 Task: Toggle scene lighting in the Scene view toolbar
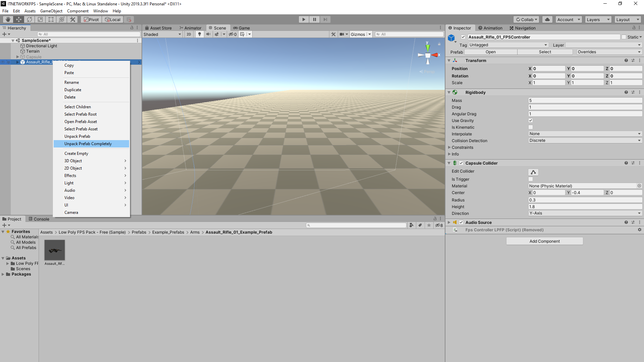click(x=200, y=34)
